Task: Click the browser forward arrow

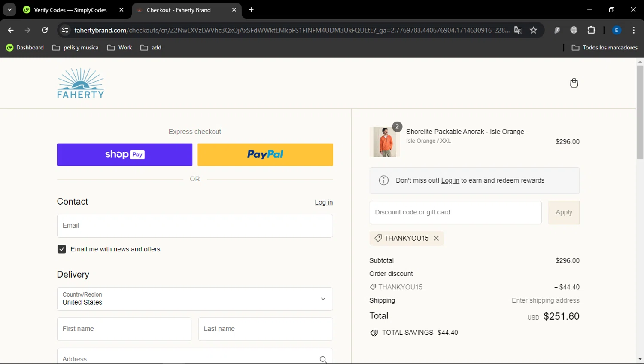Action: pos(28,30)
